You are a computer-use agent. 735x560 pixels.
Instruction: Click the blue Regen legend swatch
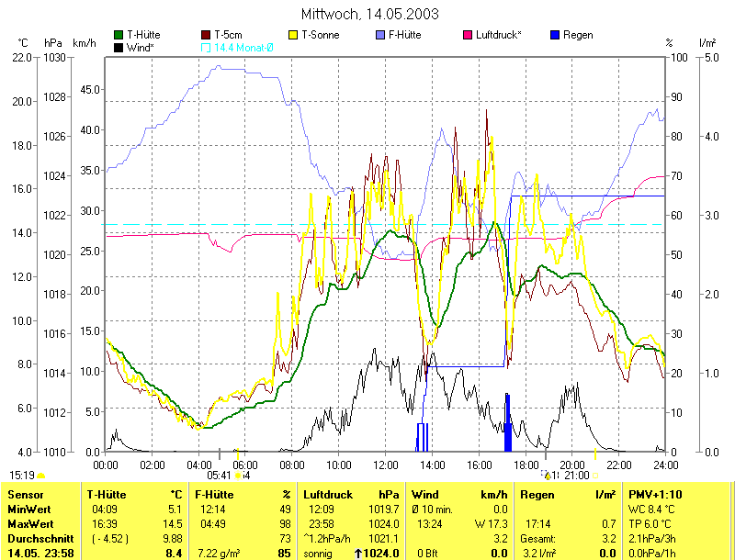tap(554, 35)
